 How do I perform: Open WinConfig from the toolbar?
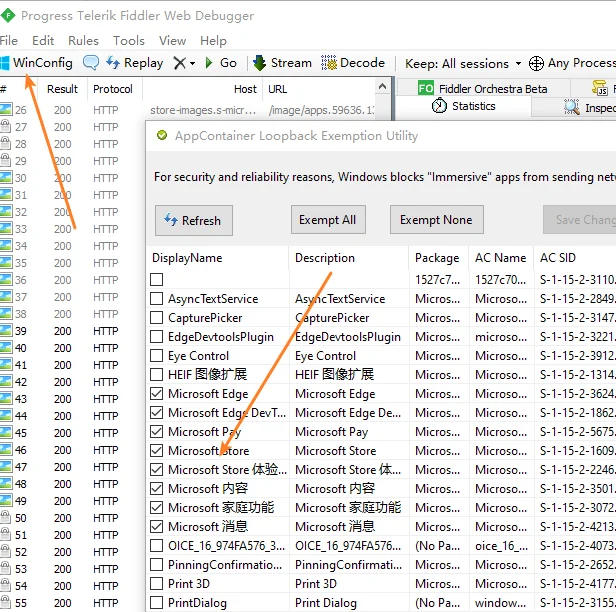tap(37, 63)
